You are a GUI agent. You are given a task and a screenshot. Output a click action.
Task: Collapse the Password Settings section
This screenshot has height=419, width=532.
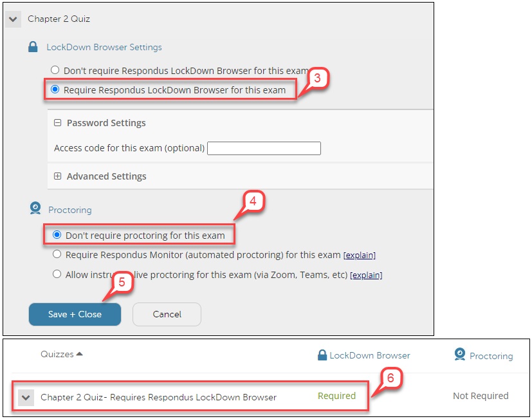pos(58,122)
